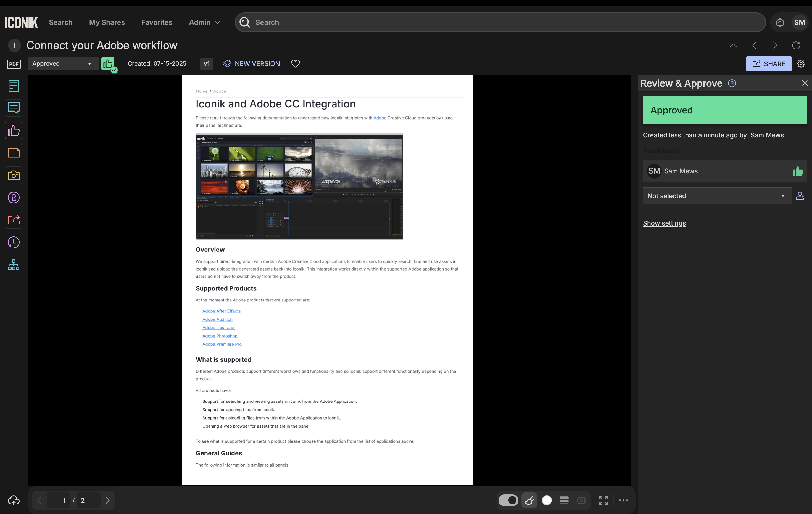This screenshot has height=514, width=812.
Task: Click the camera snapshot icon in sidebar
Action: point(14,175)
